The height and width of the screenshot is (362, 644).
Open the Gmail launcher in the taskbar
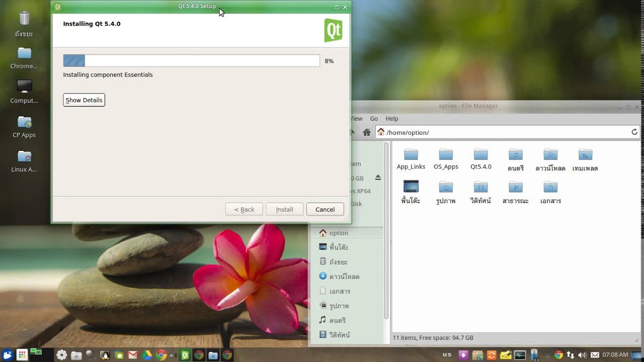coord(132,355)
